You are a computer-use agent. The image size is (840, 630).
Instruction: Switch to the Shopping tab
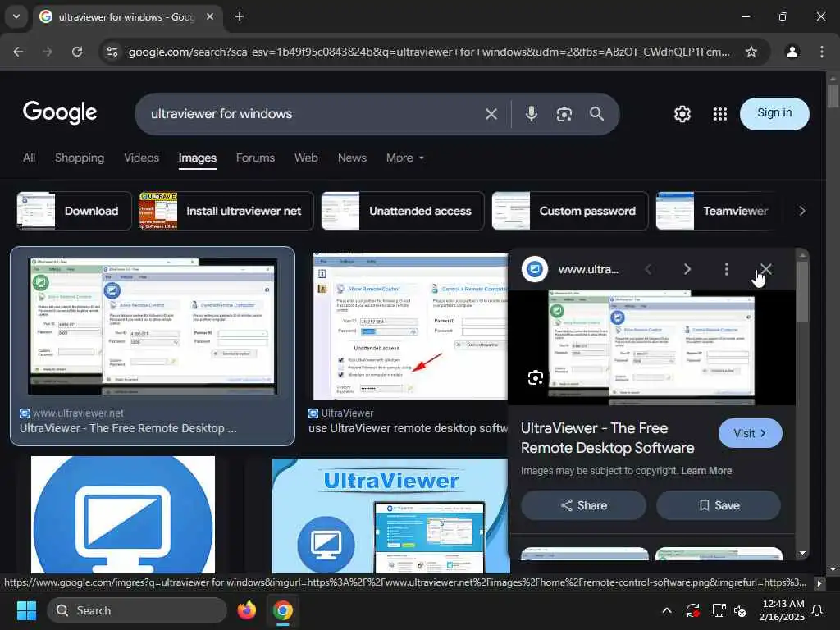(80, 157)
